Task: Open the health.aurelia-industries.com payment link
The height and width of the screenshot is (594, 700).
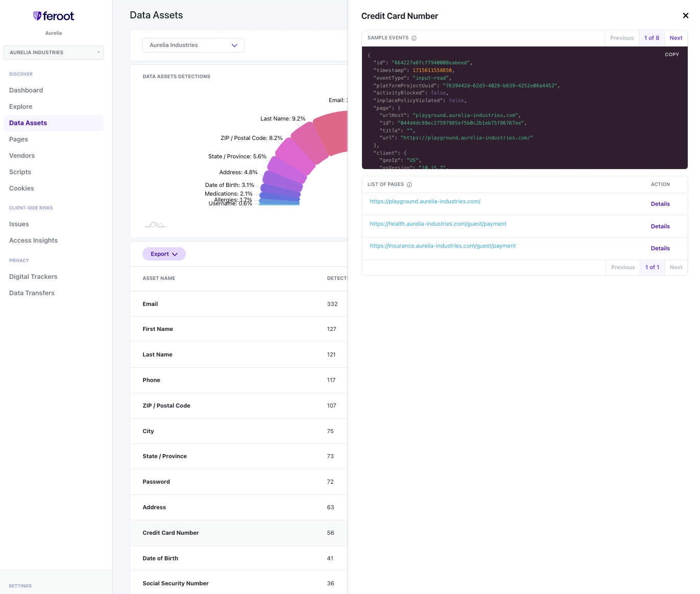Action: coord(438,224)
